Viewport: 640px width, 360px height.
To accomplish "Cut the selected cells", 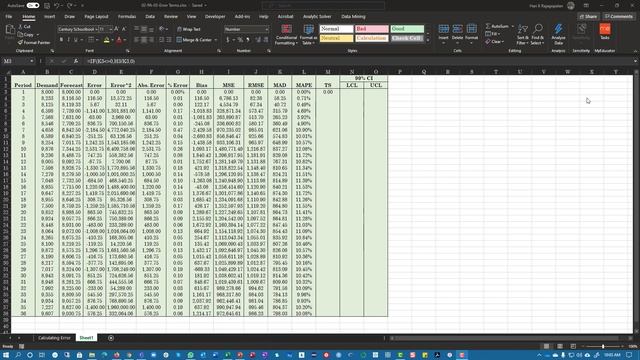I will coord(24,27).
